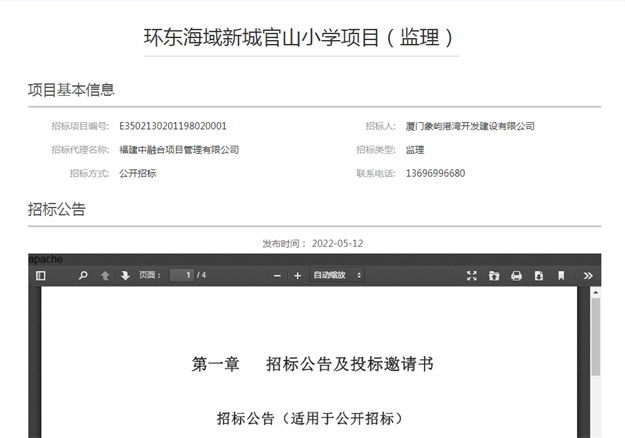Click the 招标公告 section heading
The width and height of the screenshot is (625, 438).
pos(57,209)
